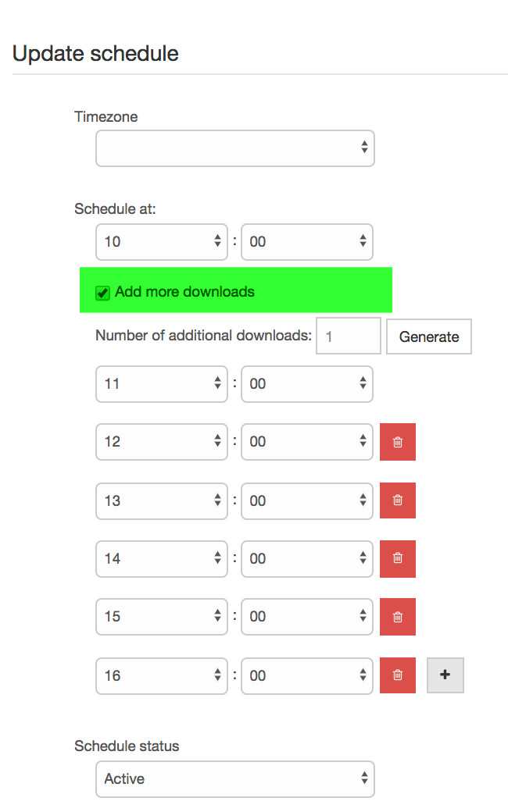
Task: Uncheck Add more downloads checkbox
Action: point(102,293)
